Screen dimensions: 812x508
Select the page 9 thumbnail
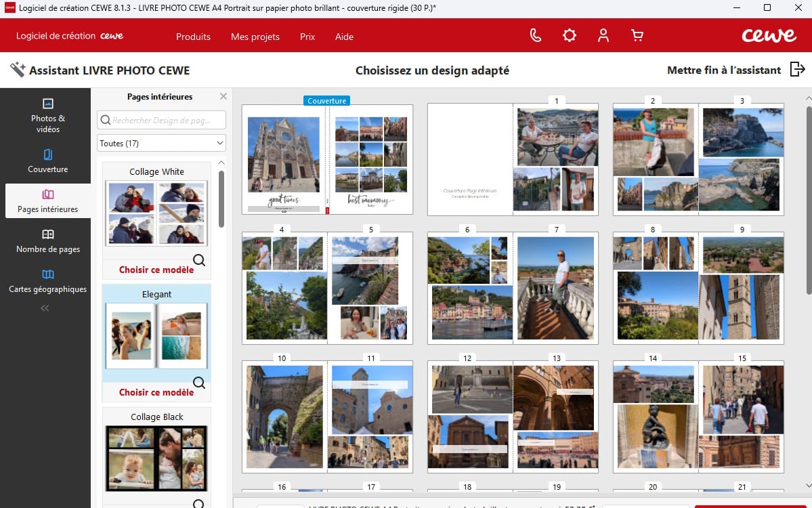741,288
